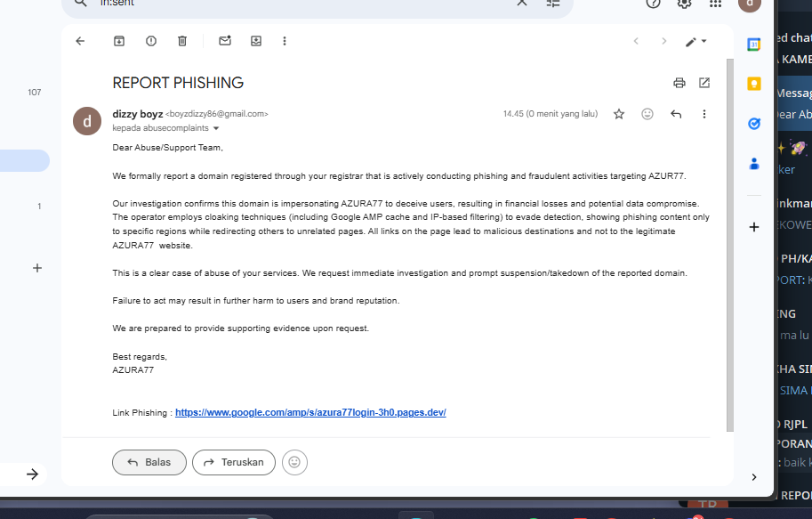Click the Balas reply button
This screenshot has width=812, height=519.
pyautogui.click(x=149, y=462)
